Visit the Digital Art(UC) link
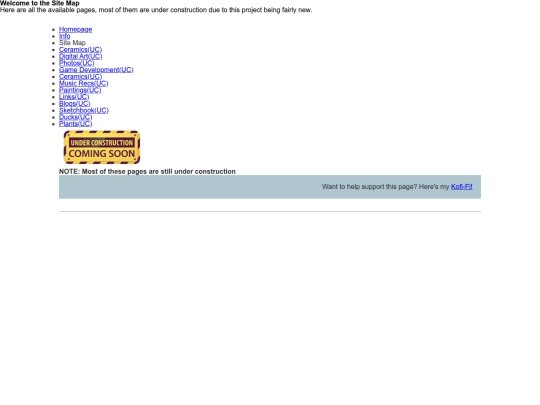Screen dimensions: 540x405 click(x=81, y=56)
